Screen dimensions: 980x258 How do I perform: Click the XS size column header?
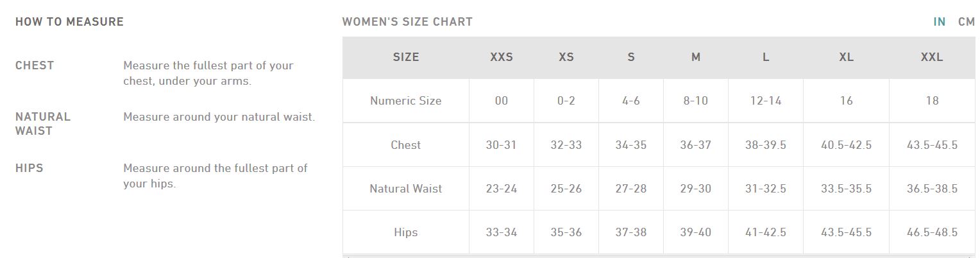[x=566, y=57]
